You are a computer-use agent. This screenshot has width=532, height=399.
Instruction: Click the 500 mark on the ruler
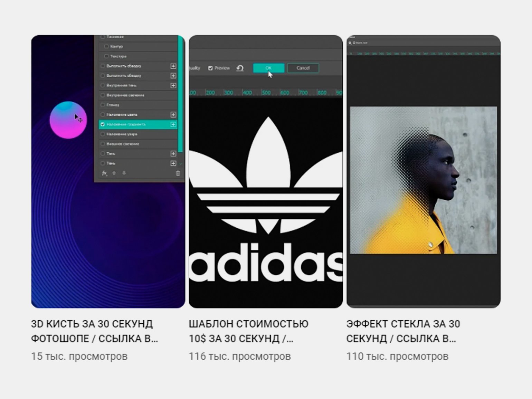[266, 93]
